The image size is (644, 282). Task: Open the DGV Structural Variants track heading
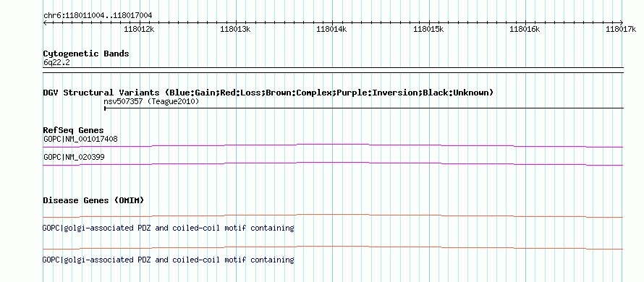[268, 93]
